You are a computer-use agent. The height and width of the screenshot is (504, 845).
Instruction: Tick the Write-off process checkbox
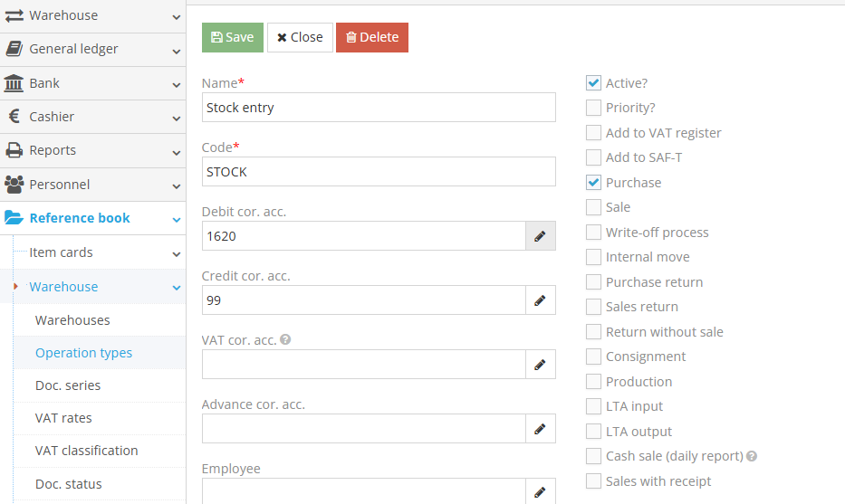(593, 233)
